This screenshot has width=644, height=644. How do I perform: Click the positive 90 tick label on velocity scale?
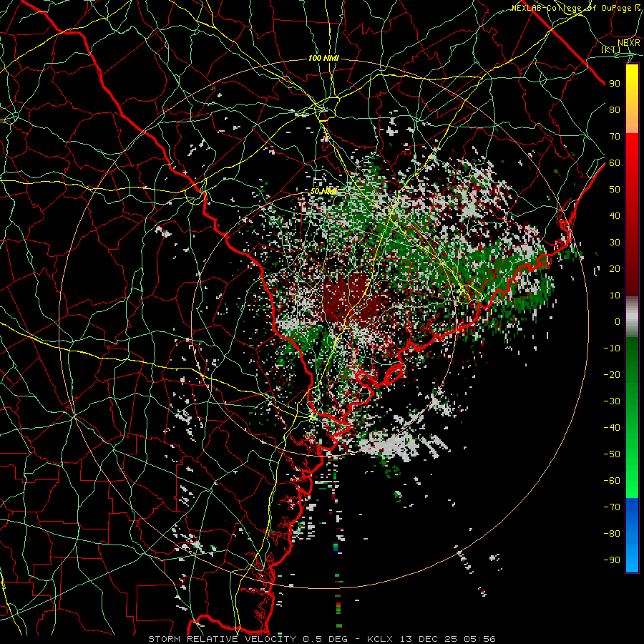point(615,84)
